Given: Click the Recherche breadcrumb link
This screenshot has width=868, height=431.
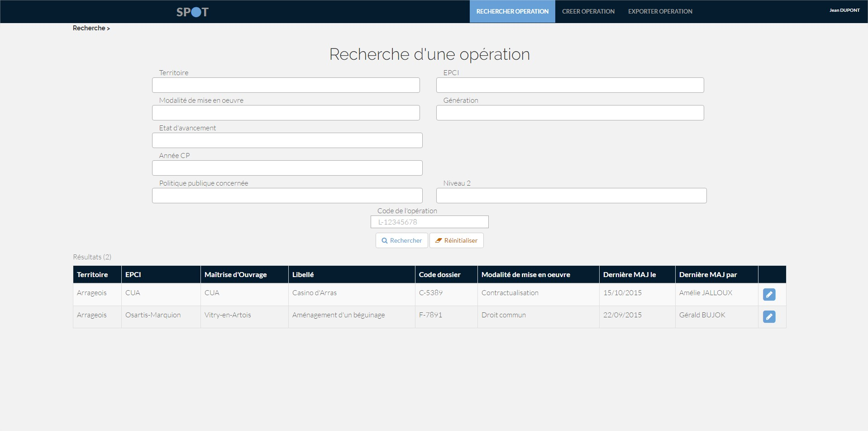Looking at the screenshot, I should (x=89, y=28).
